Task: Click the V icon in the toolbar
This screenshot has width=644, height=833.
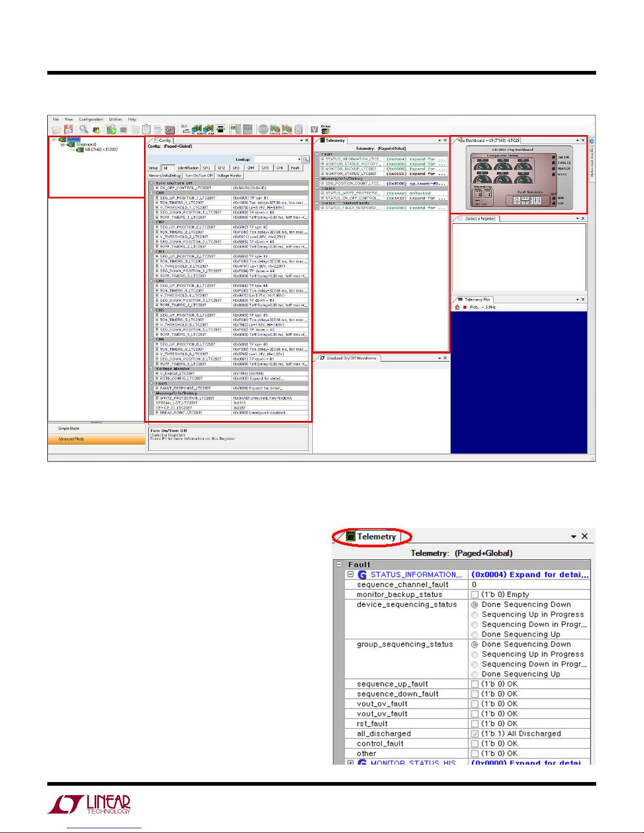Action: (x=314, y=129)
